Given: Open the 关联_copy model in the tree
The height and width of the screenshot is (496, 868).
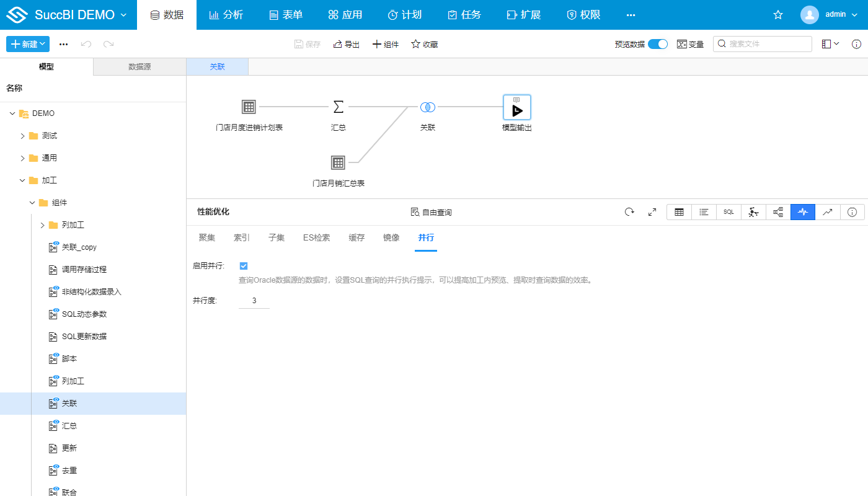Looking at the screenshot, I should [x=79, y=247].
